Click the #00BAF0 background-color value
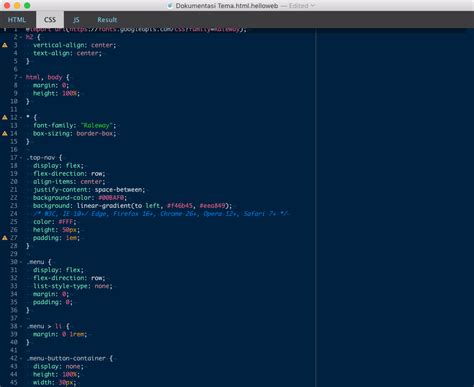The image size is (474, 387). point(111,198)
